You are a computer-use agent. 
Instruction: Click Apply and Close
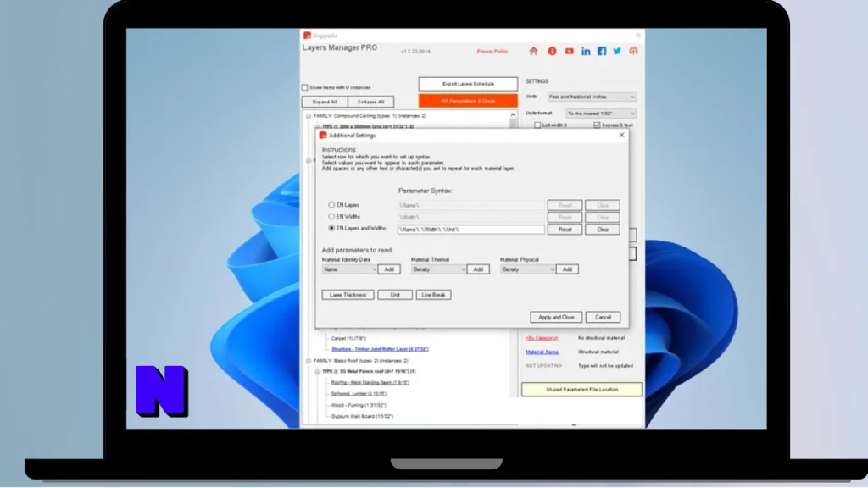coord(556,317)
